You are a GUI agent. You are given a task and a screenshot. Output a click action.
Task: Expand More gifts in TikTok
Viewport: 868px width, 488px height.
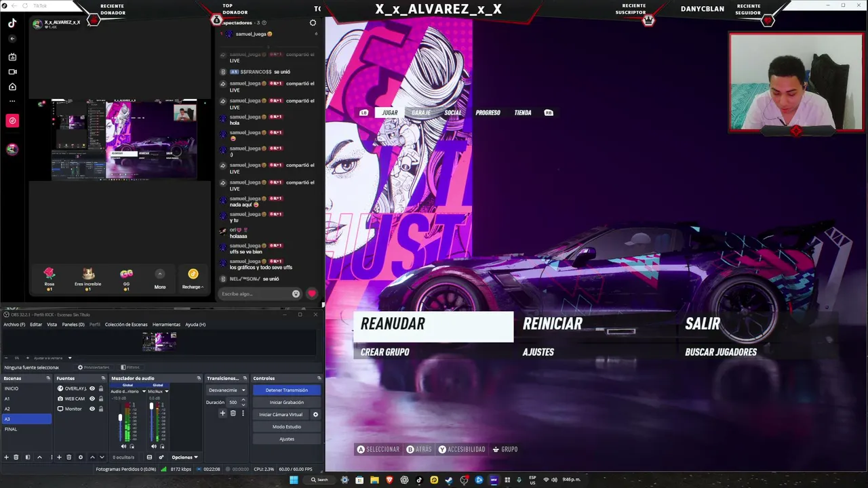click(160, 279)
